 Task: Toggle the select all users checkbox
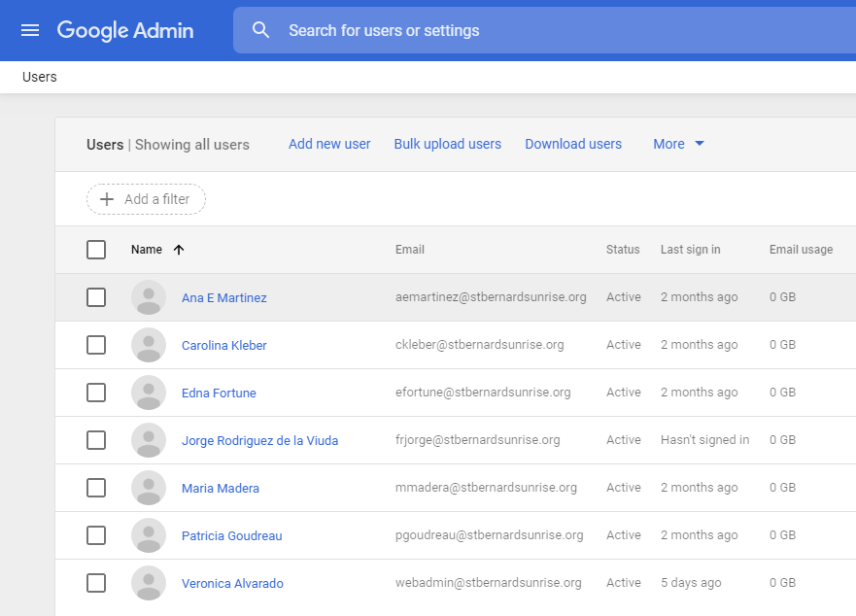pos(96,250)
